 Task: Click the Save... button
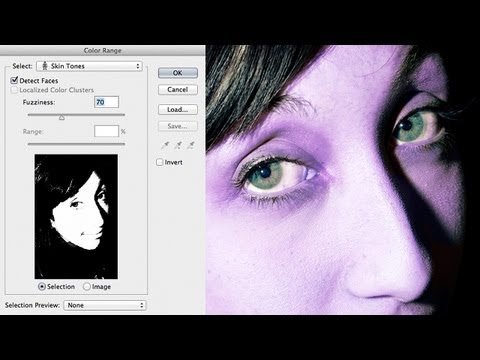tap(178, 126)
